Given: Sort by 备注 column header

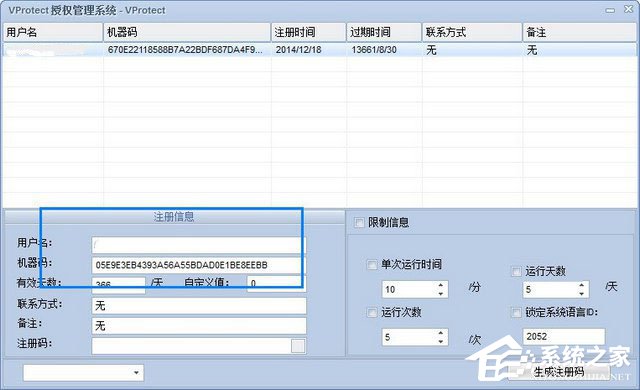Looking at the screenshot, I should click(x=580, y=32).
